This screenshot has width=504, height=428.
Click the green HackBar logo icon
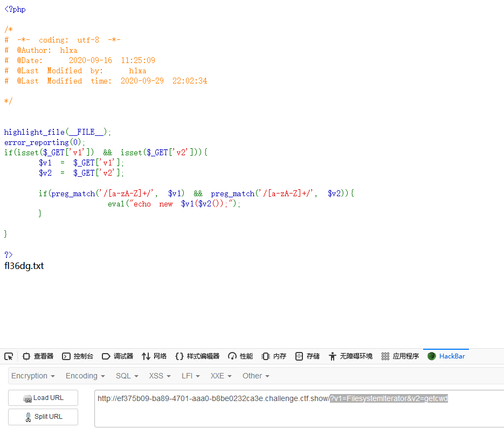(432, 356)
